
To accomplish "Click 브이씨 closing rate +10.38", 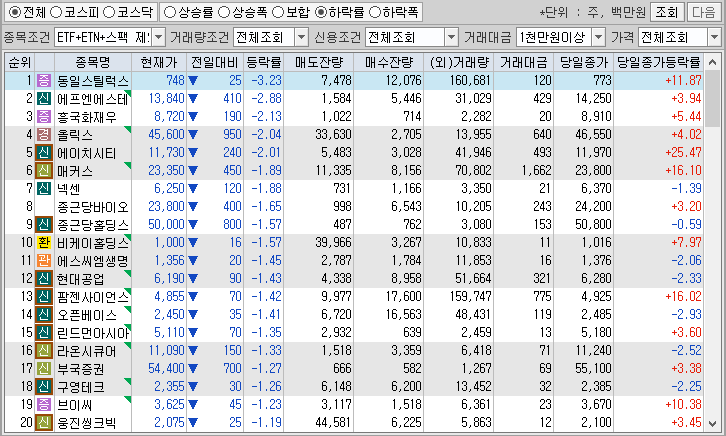I will [x=683, y=405].
